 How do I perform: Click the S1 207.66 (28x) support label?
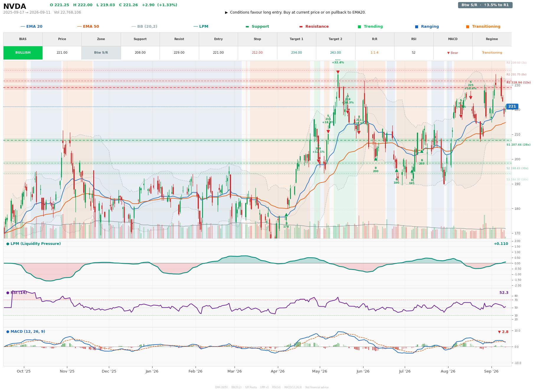point(518,145)
